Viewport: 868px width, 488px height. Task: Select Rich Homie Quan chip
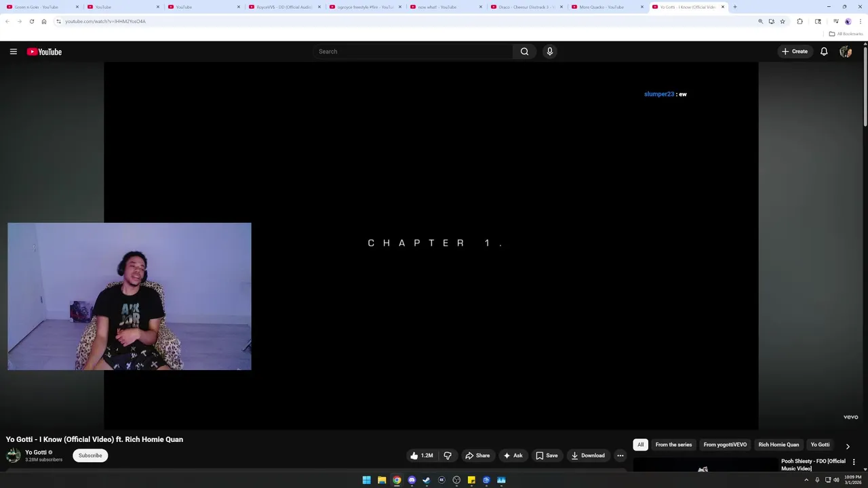tap(778, 445)
